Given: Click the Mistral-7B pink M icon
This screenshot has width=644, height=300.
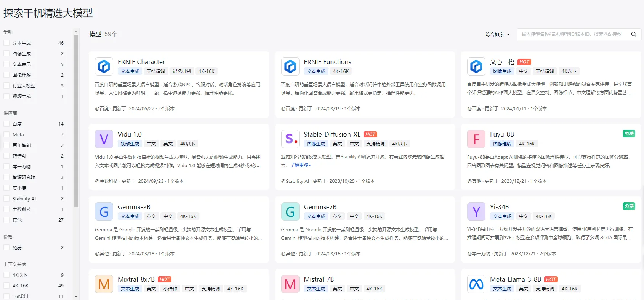Looking at the screenshot, I should pos(290,284).
